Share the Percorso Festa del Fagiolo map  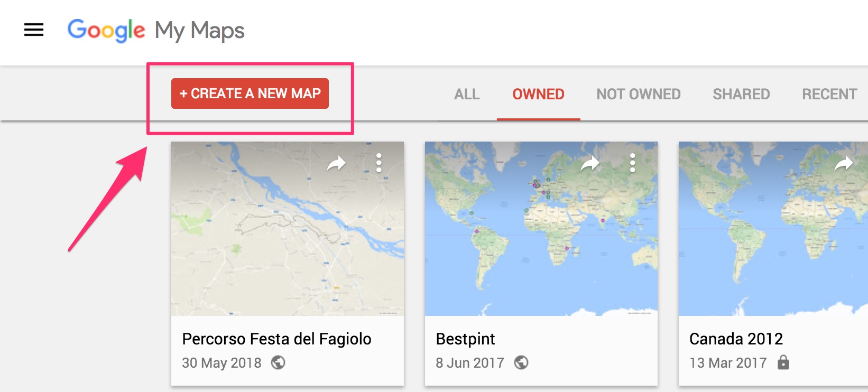pos(336,164)
